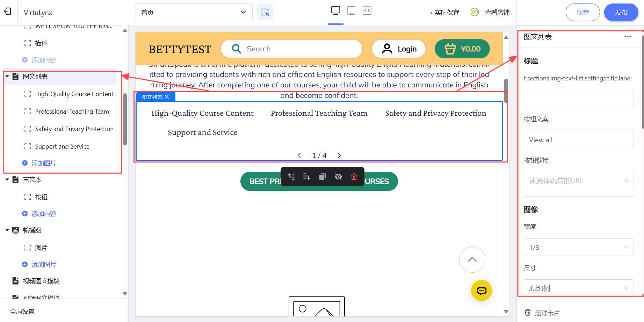This screenshot has height=322, width=644.
Task: Click the Search box in preview
Action: 291,49
